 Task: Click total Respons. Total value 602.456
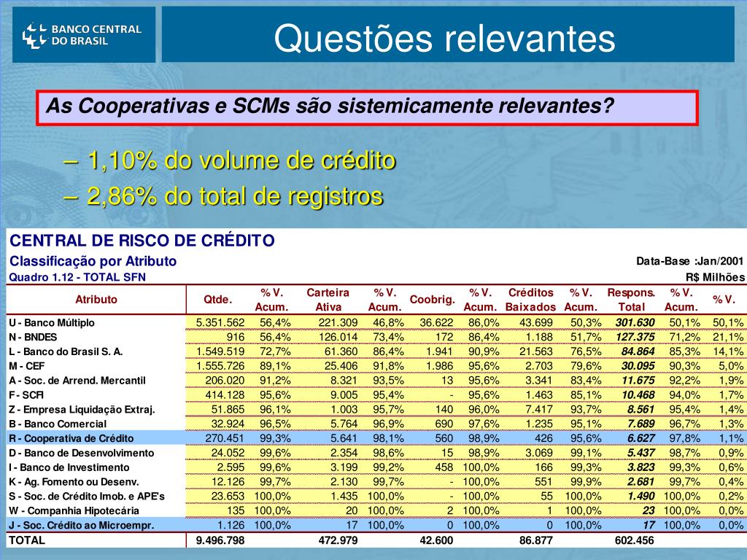[634, 540]
